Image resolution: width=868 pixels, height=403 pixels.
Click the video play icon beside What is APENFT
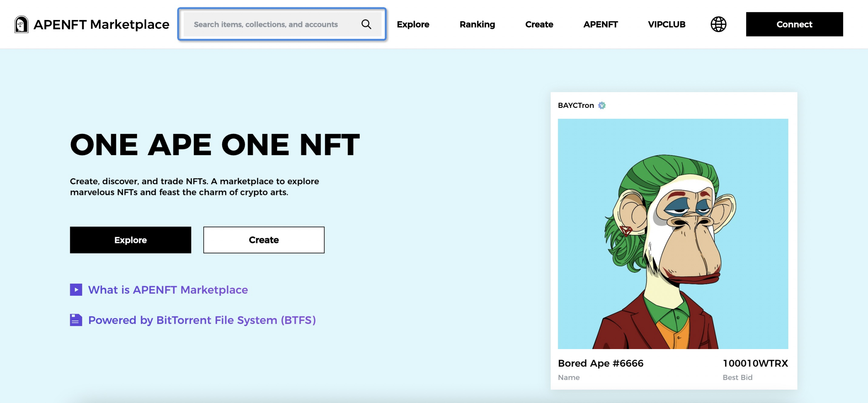tap(76, 290)
